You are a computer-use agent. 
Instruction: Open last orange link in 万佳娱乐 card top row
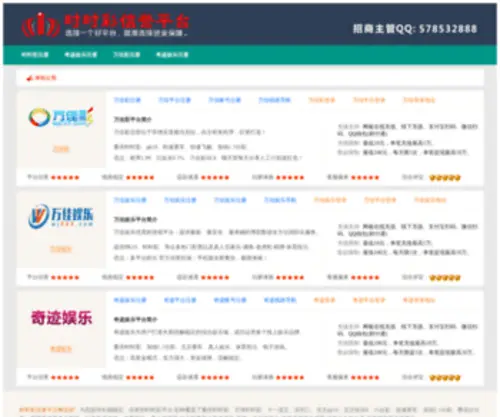point(430,200)
